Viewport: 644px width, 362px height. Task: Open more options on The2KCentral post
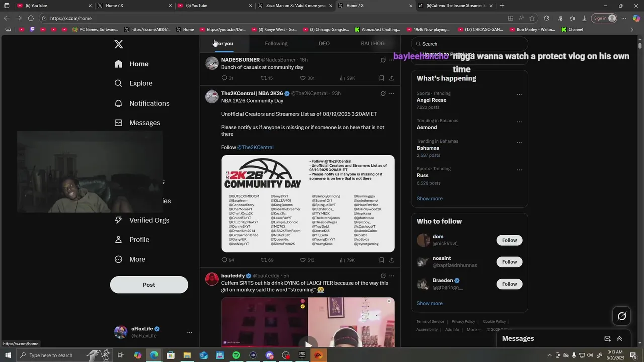point(392,93)
